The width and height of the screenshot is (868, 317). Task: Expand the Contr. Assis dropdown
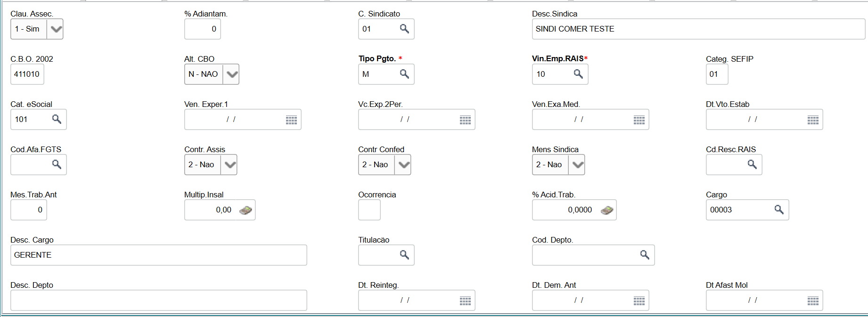(x=229, y=165)
